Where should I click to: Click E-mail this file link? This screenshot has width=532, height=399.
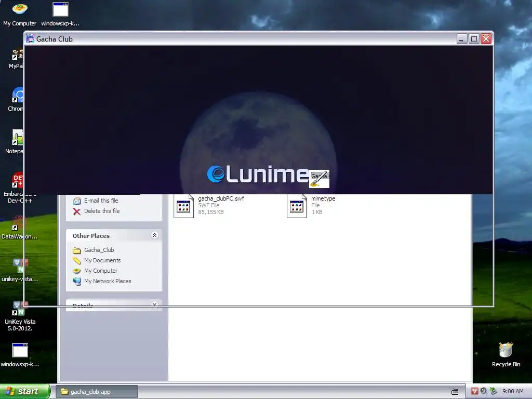click(x=101, y=201)
